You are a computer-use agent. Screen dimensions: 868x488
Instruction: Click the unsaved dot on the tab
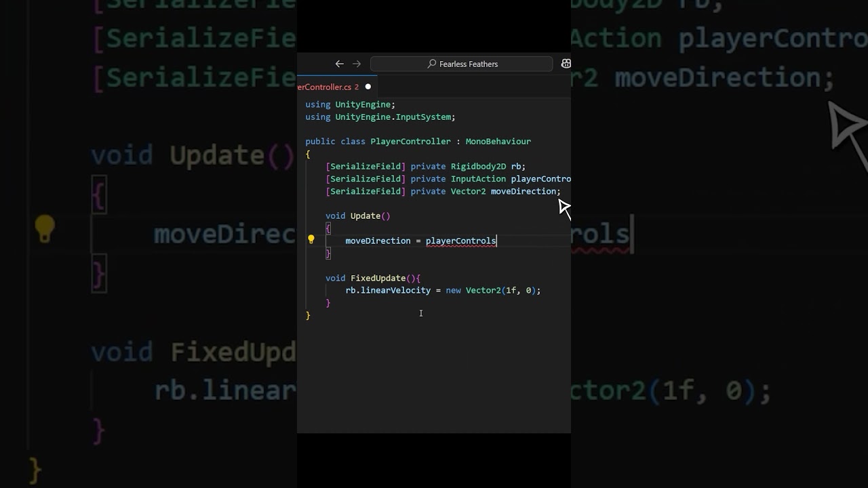click(x=368, y=87)
